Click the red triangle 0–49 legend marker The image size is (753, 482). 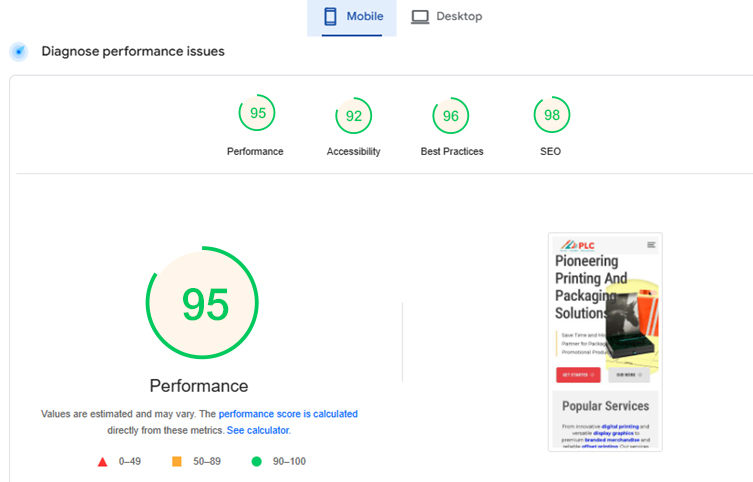[x=102, y=461]
